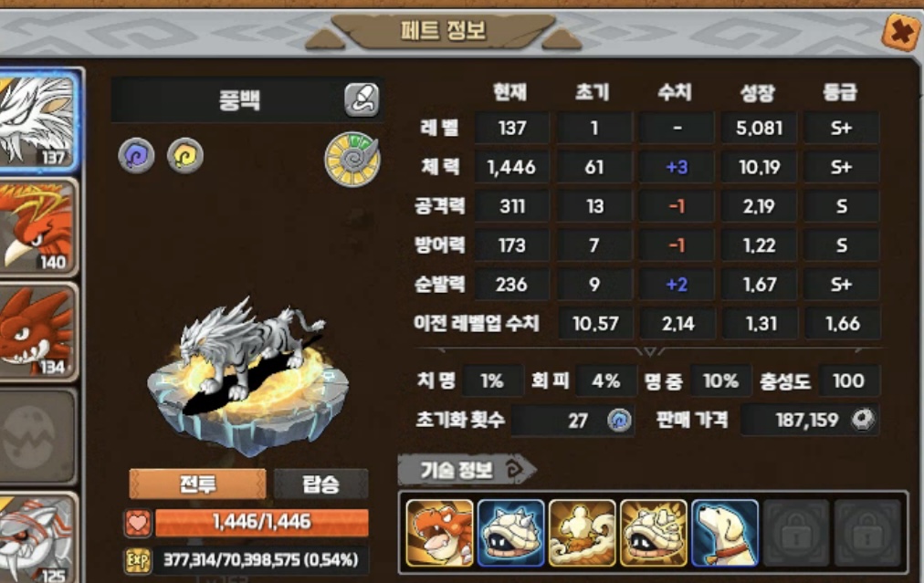Select the orange dinosaur skill icon
Screen dimensions: 924x583
(x=439, y=533)
